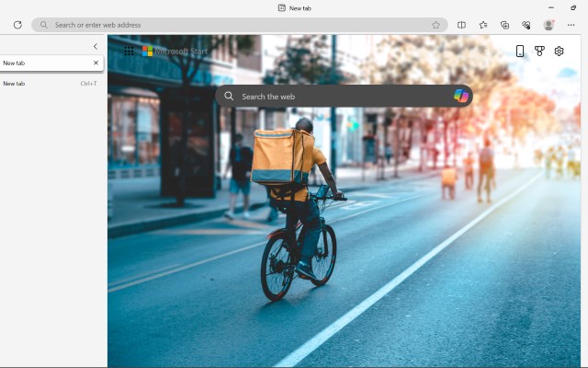Image resolution: width=588 pixels, height=368 pixels.
Task: Open Microsoft Rewards trophy icon
Action: tap(539, 52)
